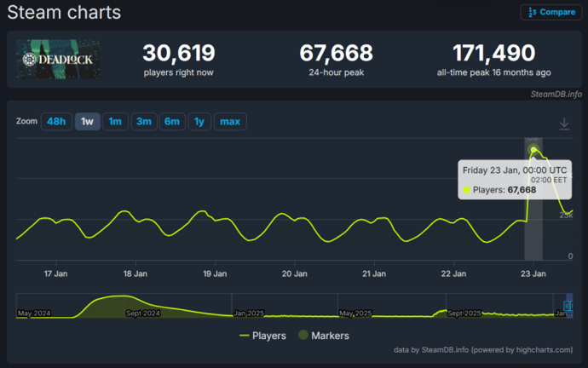588x368 pixels.
Task: Expand chart to max range
Action: (x=229, y=122)
